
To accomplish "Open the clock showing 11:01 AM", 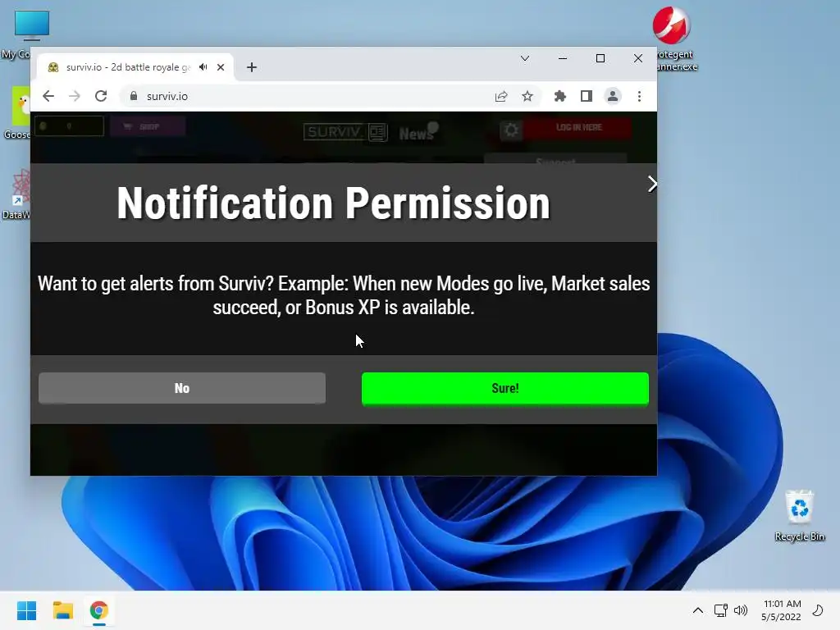I will pyautogui.click(x=781, y=610).
